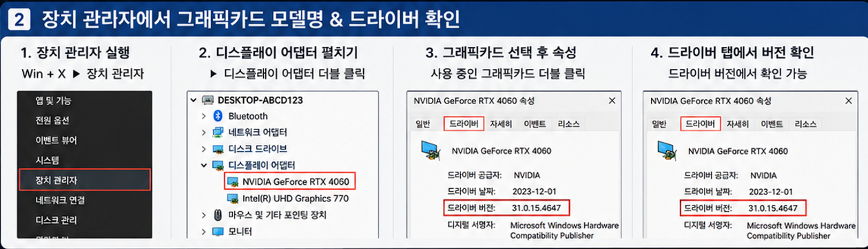The width and height of the screenshot is (868, 249).
Task: Expand the 네트워크 어댑터 category
Action: pyautogui.click(x=203, y=132)
